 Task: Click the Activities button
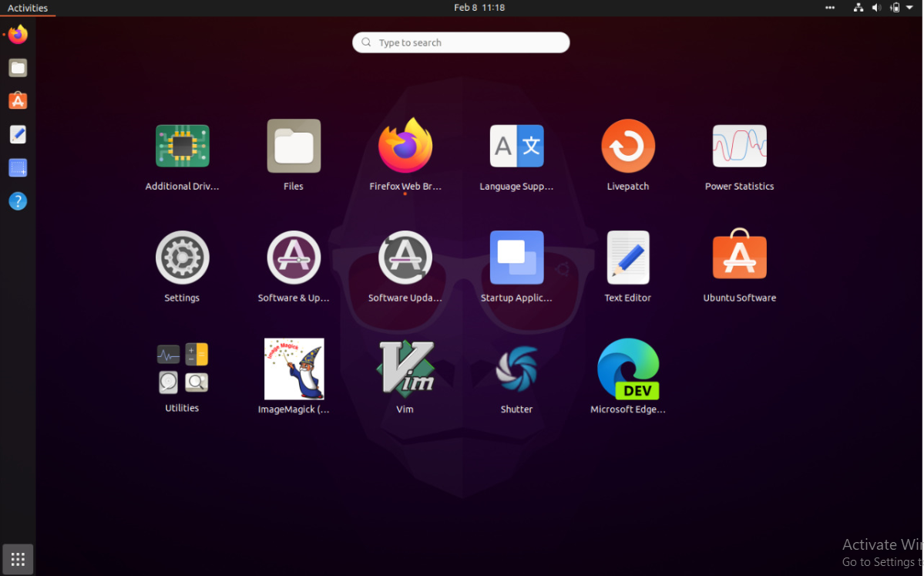[x=28, y=8]
